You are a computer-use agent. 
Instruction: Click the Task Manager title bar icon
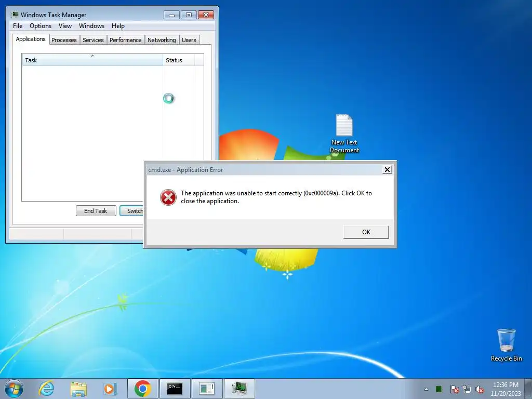(x=15, y=15)
